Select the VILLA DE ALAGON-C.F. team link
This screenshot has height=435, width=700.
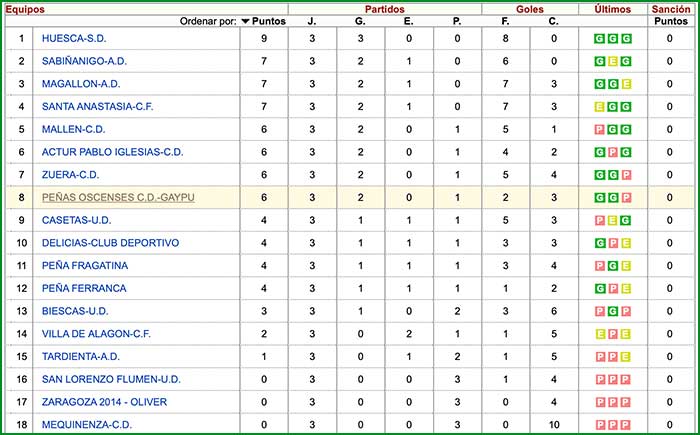(96, 333)
